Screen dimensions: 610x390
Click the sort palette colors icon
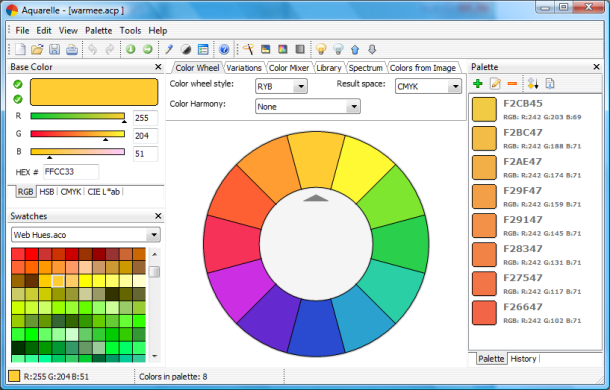pos(533,83)
